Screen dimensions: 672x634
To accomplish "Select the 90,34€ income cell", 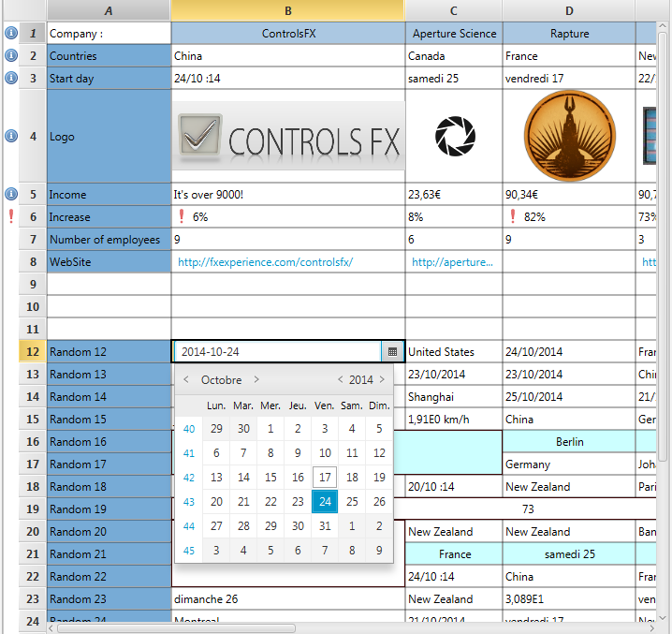I will coord(569,194).
